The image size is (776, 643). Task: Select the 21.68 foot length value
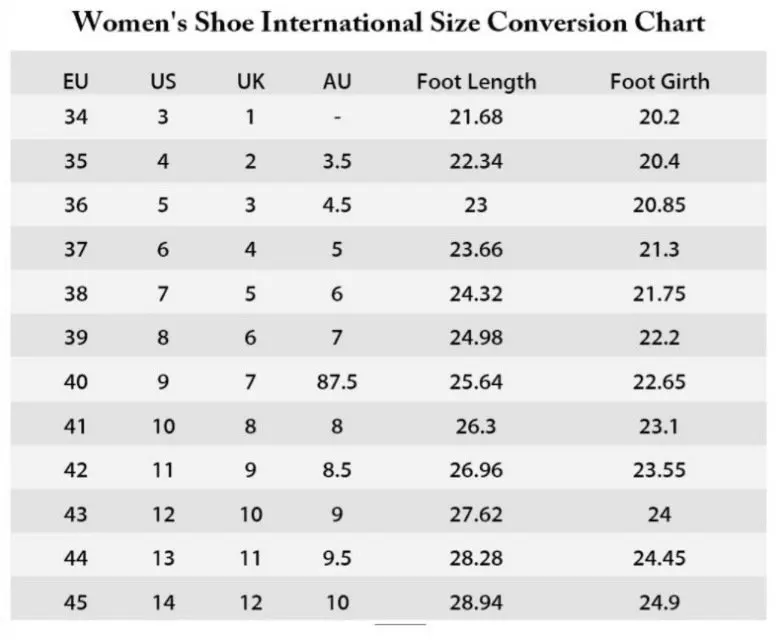pos(476,117)
